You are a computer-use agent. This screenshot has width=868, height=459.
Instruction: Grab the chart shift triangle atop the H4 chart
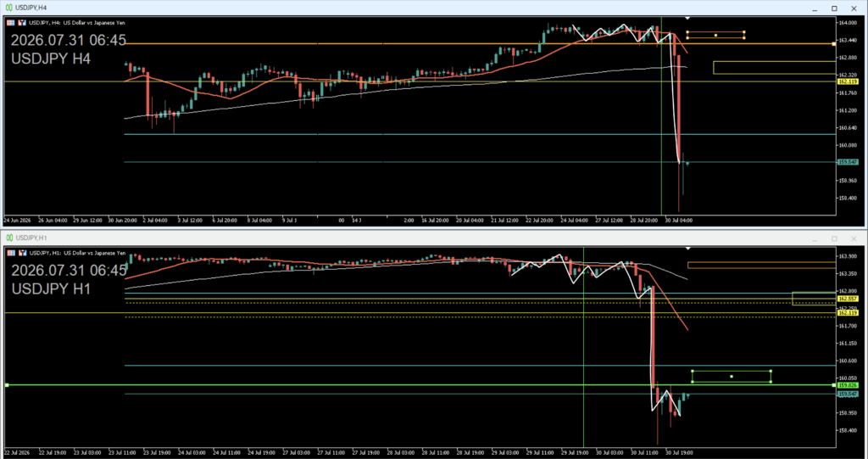(687, 19)
